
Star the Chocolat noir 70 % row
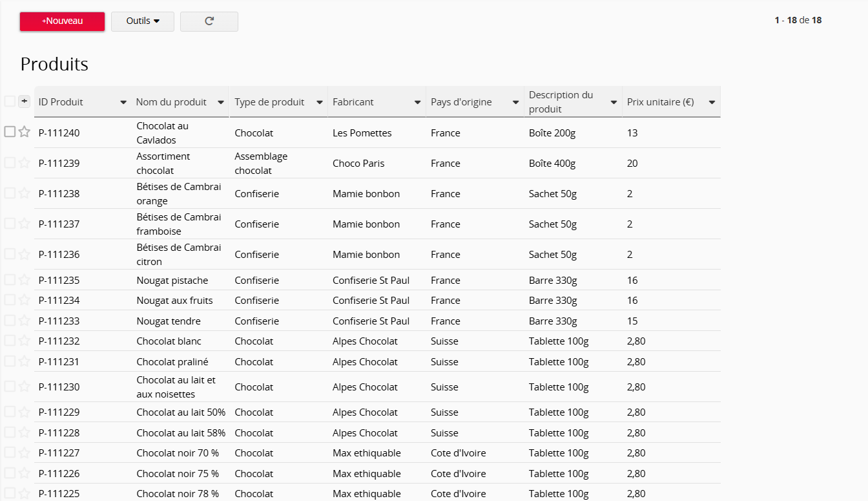[25, 453]
